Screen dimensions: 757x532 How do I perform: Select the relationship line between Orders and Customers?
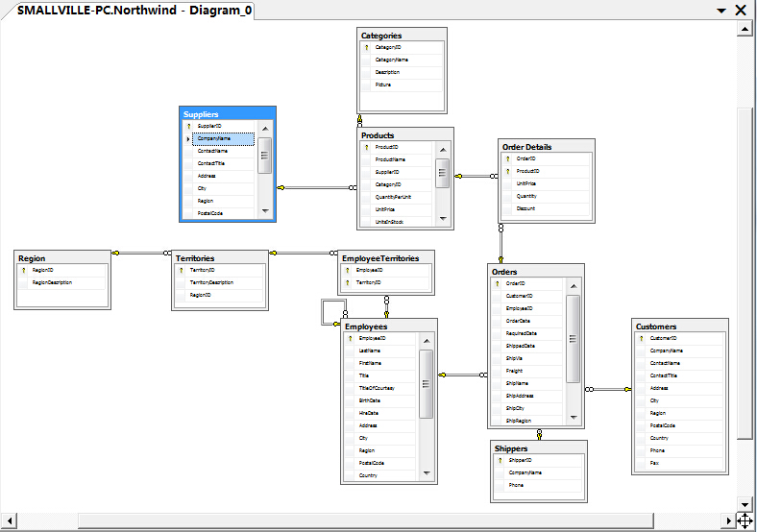[x=608, y=390]
